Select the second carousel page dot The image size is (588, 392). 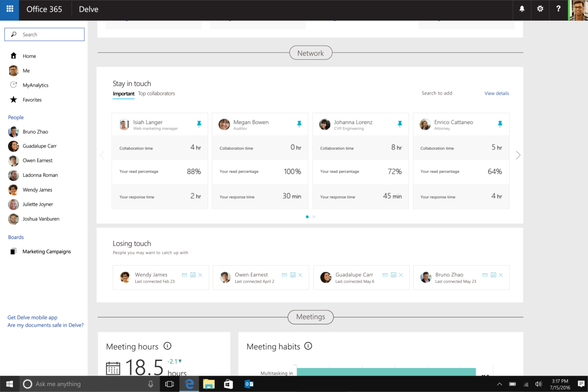click(x=314, y=216)
